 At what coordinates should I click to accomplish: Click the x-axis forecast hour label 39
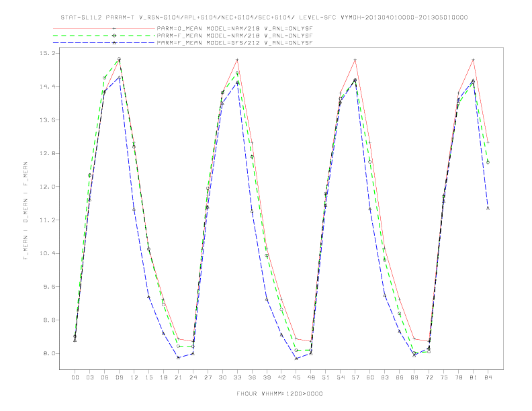pos(267,377)
